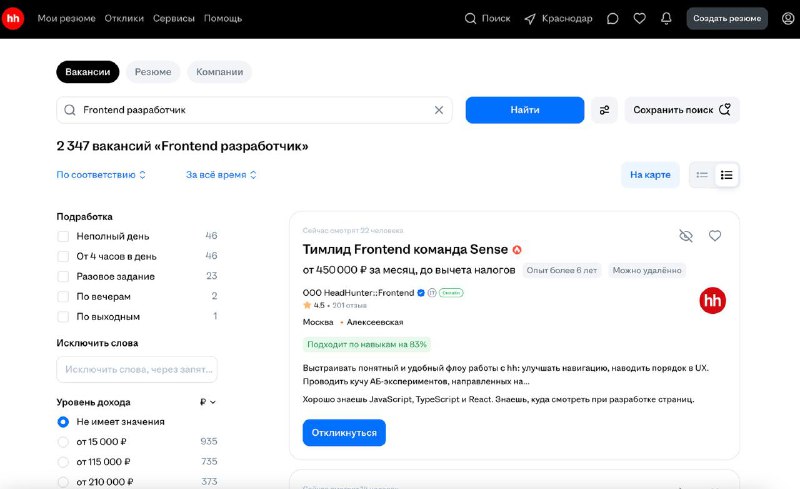Check the Разовое задание checkbox
Screen dimensions: 800x489
point(63,277)
